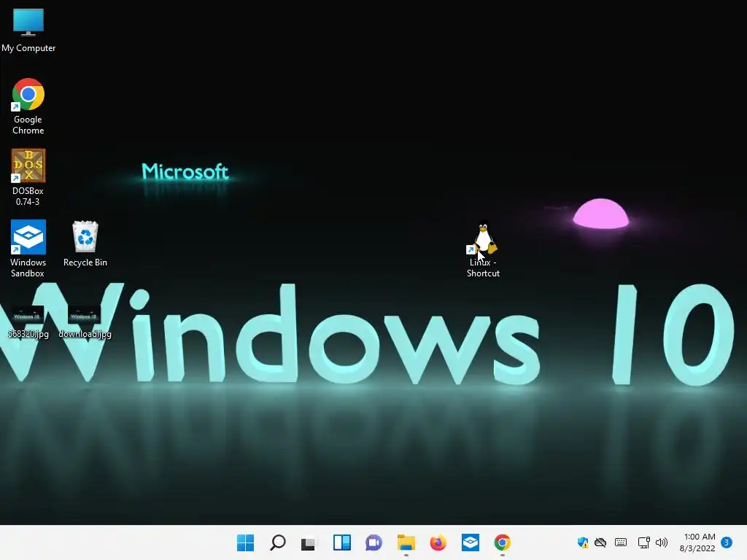747x560 pixels.
Task: Open the touch keyboard tray icon
Action: 621,542
